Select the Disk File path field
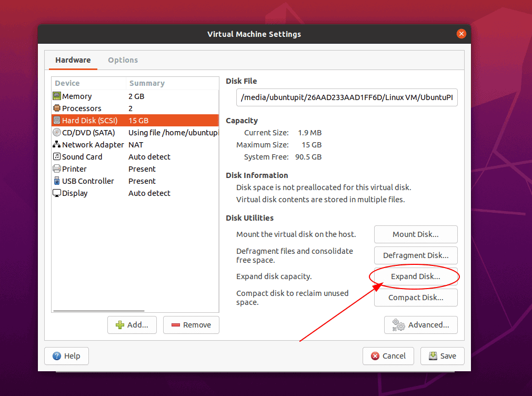This screenshot has width=532, height=396. [x=346, y=97]
